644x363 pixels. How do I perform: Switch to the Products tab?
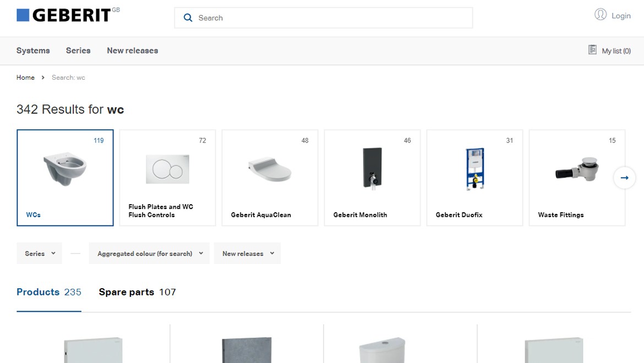pos(49,292)
